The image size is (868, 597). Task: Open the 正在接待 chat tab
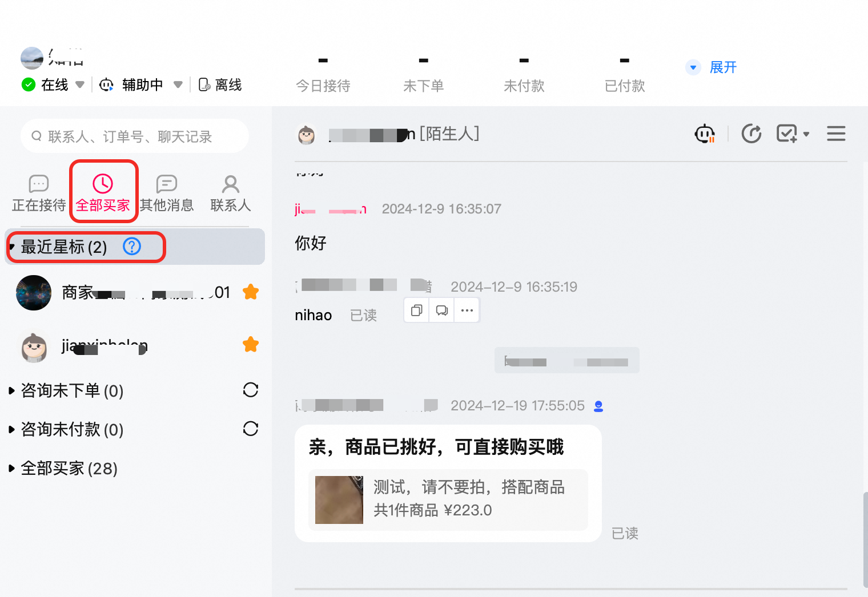pyautogui.click(x=38, y=193)
